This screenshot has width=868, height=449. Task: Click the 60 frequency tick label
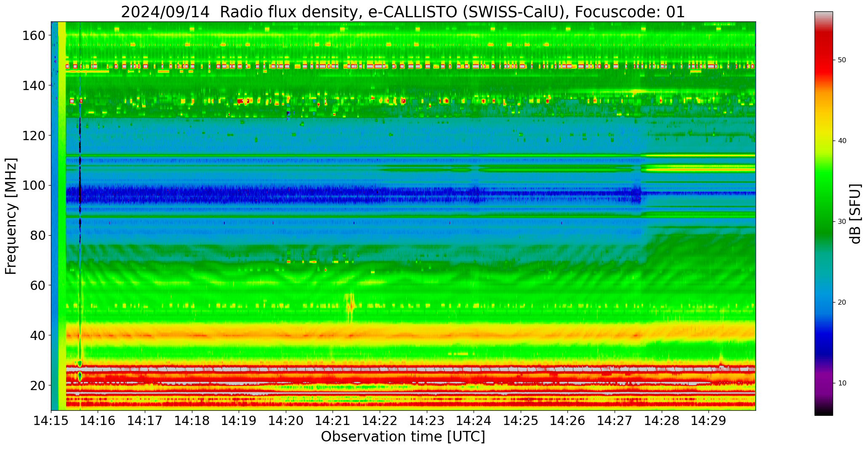(38, 285)
